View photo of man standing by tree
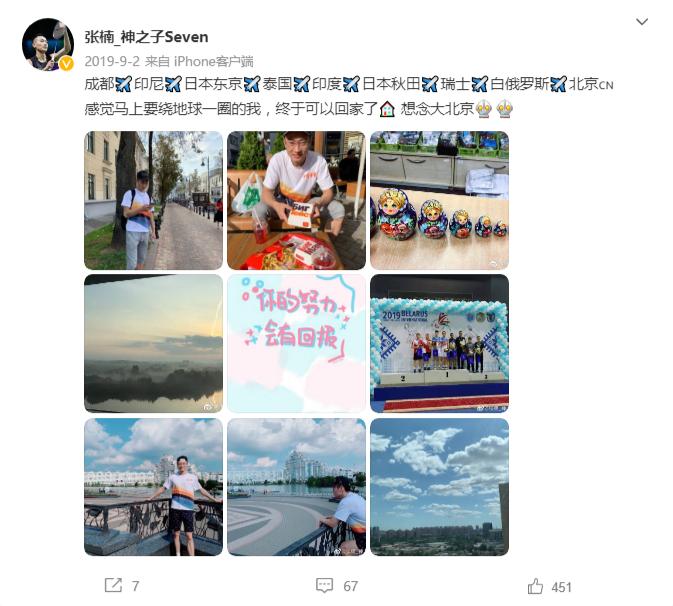Viewport: 673px width, 606px height. [153, 200]
